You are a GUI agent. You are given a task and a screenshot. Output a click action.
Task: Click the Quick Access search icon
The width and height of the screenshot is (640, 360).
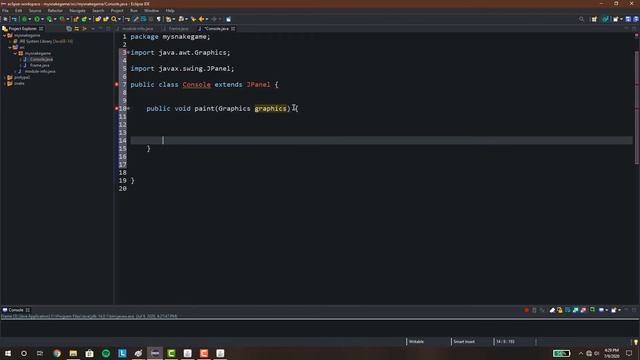click(x=582, y=19)
